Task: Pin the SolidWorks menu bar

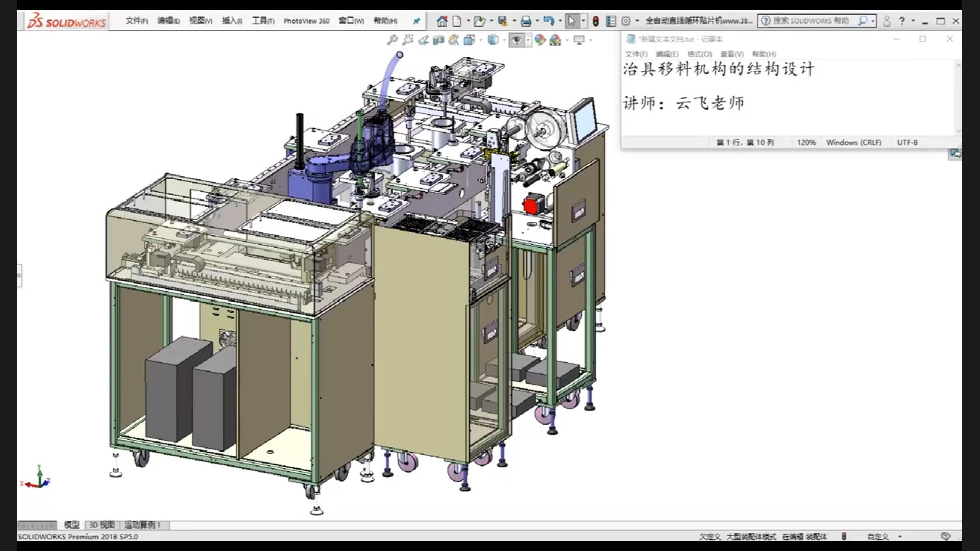Action: click(x=416, y=21)
